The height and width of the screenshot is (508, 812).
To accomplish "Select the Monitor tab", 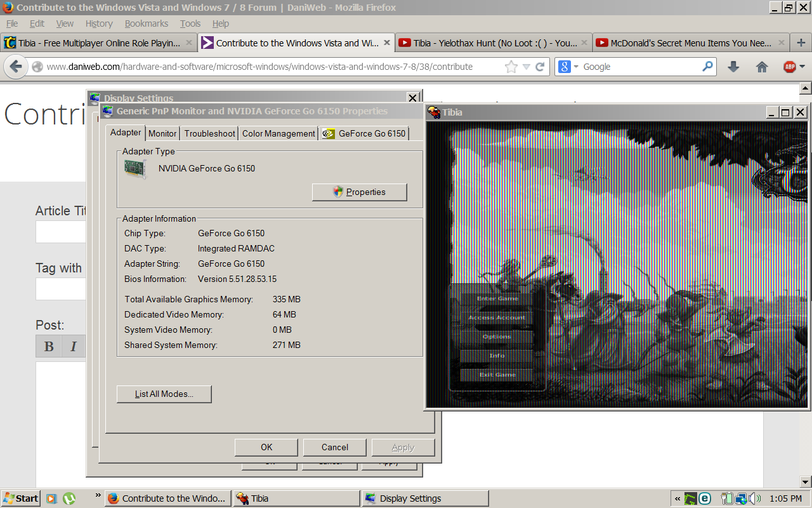I will (x=162, y=133).
